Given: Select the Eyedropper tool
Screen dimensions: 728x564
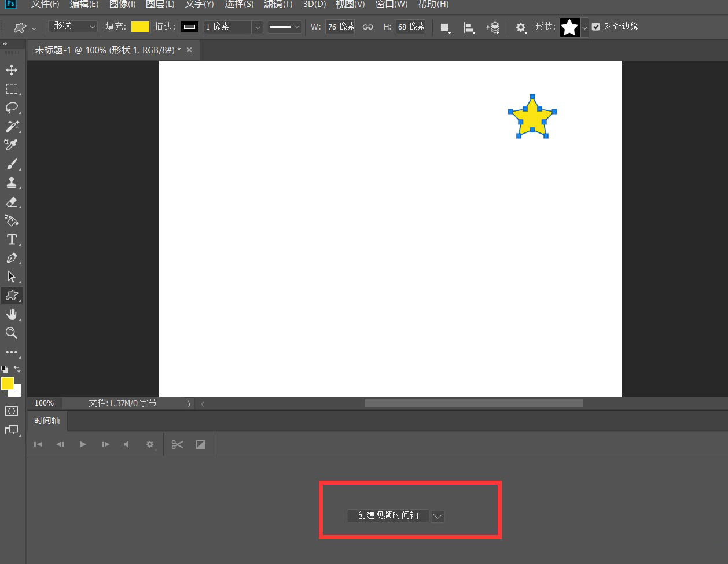Looking at the screenshot, I should 12,145.
